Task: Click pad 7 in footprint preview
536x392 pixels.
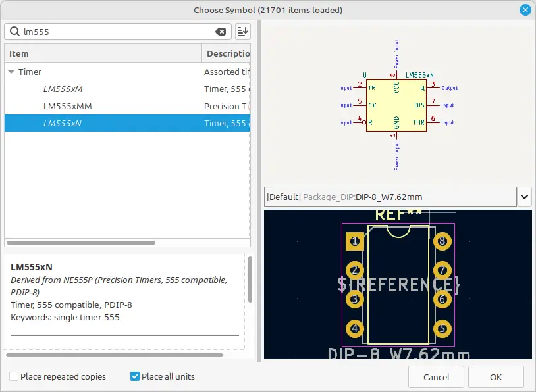Action: click(442, 270)
